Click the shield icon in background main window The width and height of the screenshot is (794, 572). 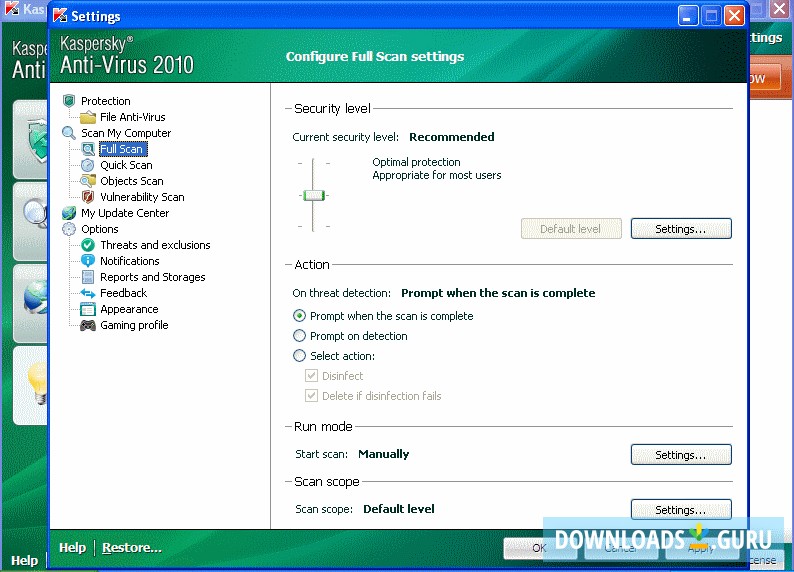tap(38, 139)
